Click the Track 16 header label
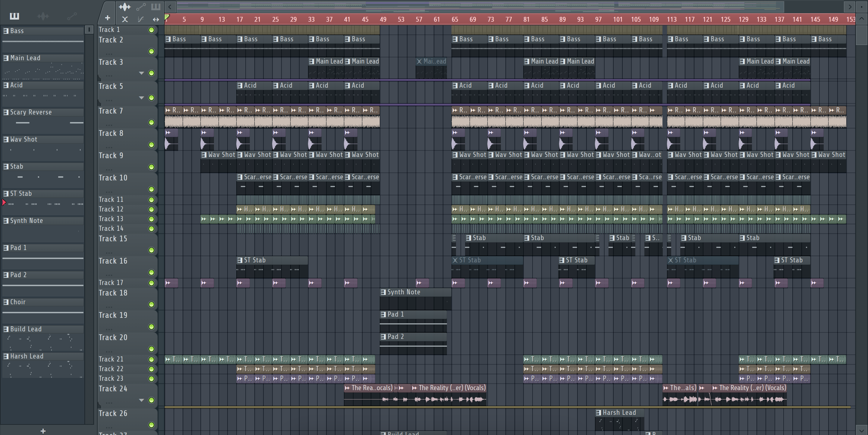Screen dimensions: 868x435 [113, 261]
